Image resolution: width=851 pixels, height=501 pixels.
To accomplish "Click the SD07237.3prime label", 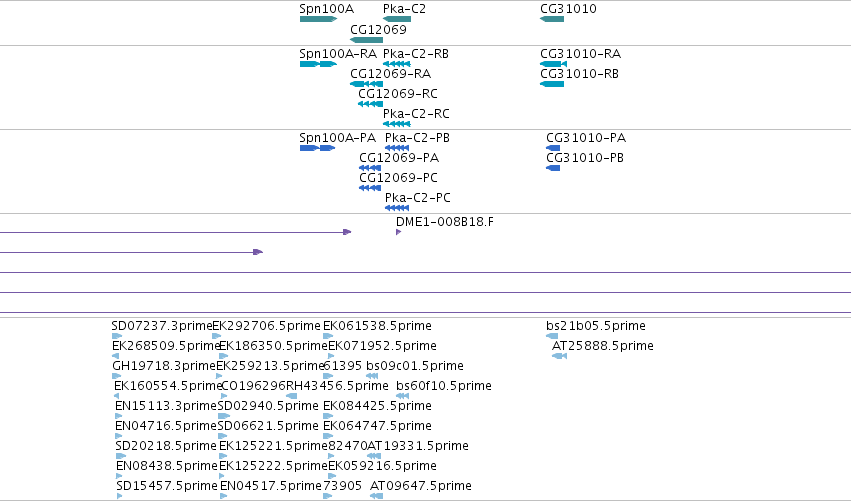I will [162, 326].
